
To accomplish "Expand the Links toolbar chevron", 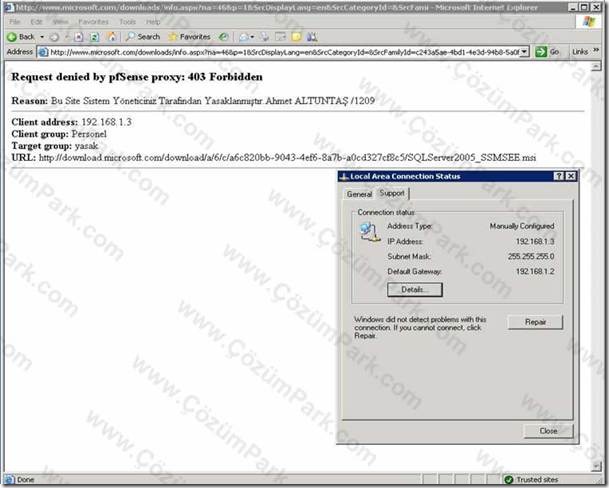I will pyautogui.click(x=597, y=51).
